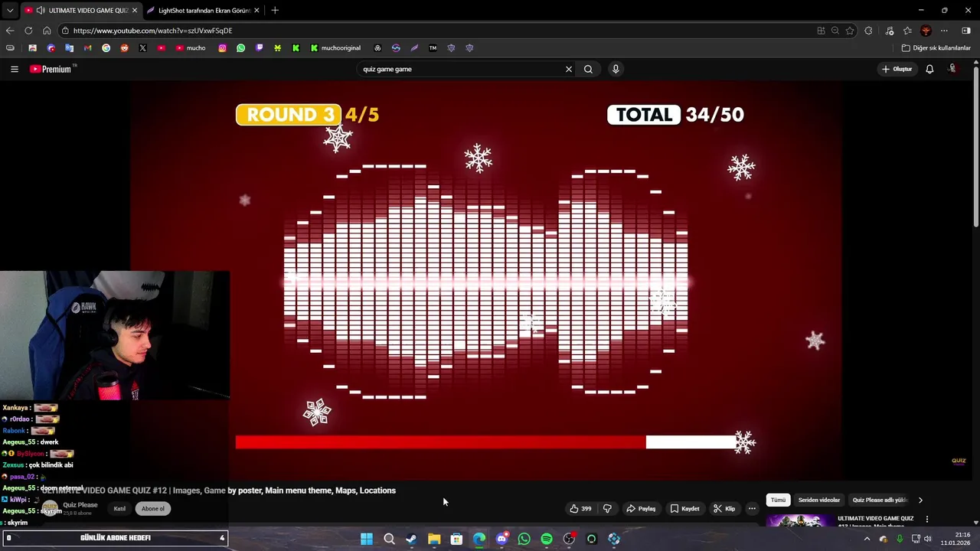Open the WhatsApp bookmark

point(240,47)
